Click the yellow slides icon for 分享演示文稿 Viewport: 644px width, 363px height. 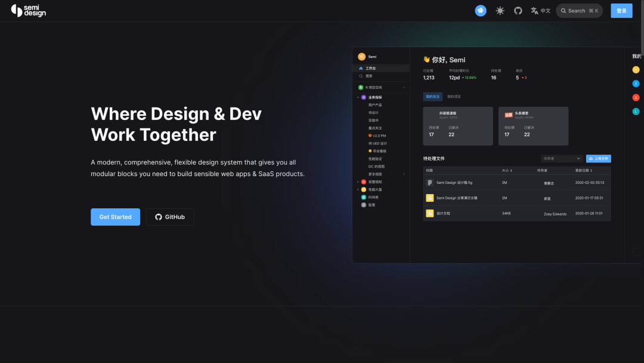pos(429,198)
